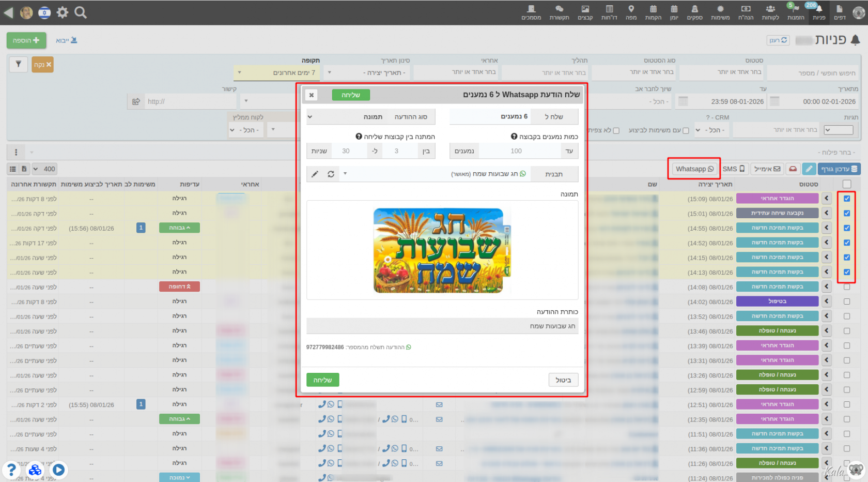Switch to the פניות navigation tab

click(818, 12)
